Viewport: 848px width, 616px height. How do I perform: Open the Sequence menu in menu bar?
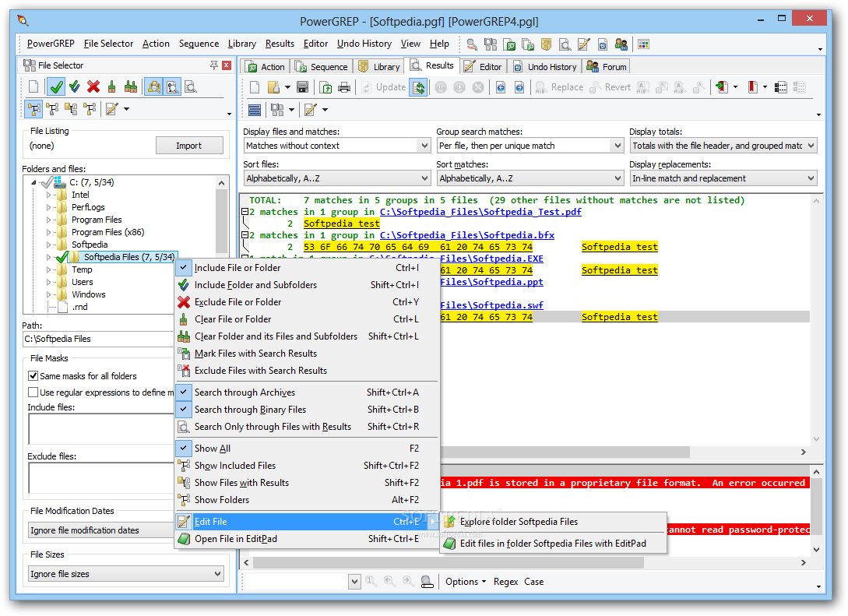(x=199, y=44)
